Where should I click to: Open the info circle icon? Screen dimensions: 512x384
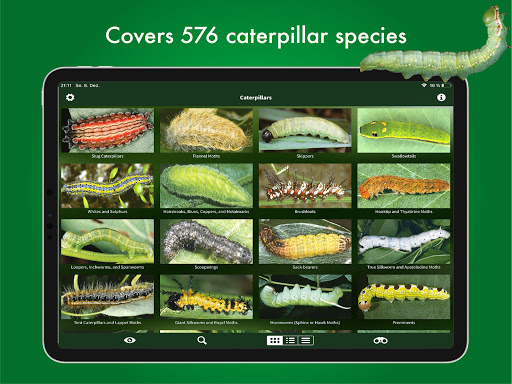coord(441,97)
